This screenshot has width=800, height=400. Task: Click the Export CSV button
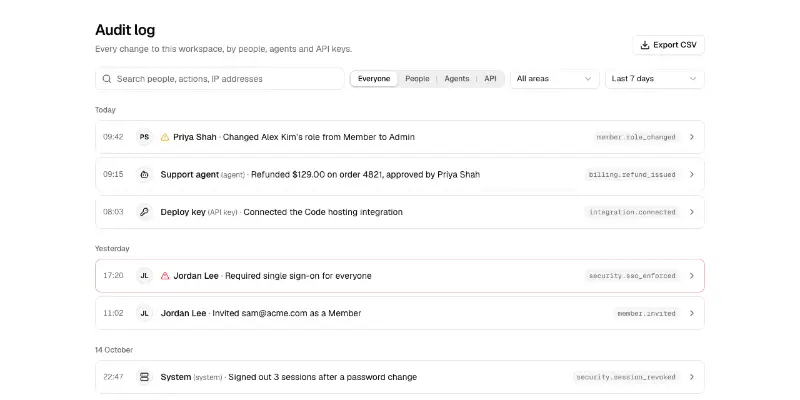pyautogui.click(x=668, y=45)
